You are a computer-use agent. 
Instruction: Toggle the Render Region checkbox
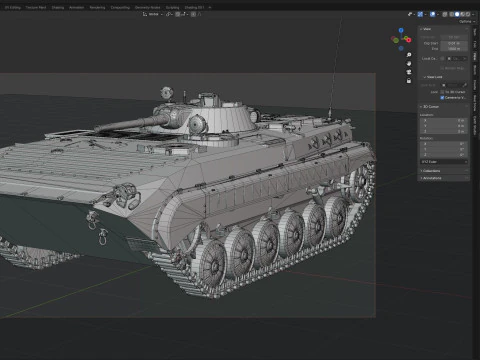[x=442, y=68]
